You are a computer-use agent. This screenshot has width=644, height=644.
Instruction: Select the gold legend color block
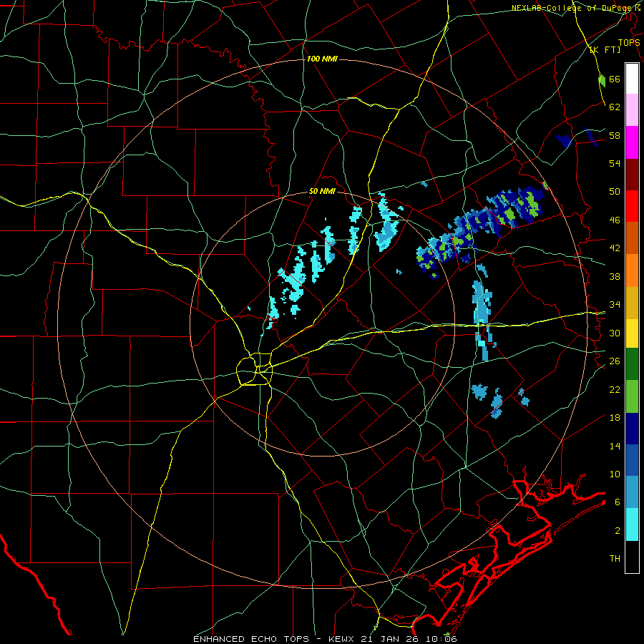[632, 302]
